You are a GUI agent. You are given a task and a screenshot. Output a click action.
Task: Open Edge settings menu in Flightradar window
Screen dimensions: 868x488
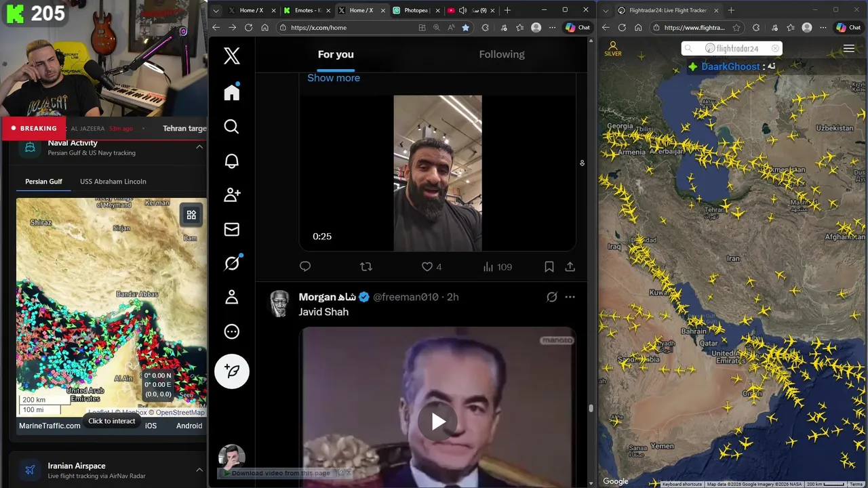825,27
